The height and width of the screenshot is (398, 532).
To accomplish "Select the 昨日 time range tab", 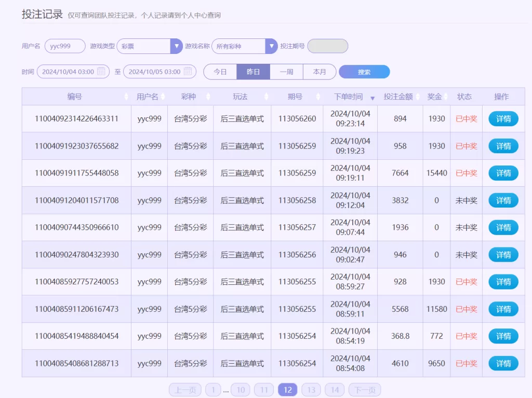I will [x=253, y=72].
